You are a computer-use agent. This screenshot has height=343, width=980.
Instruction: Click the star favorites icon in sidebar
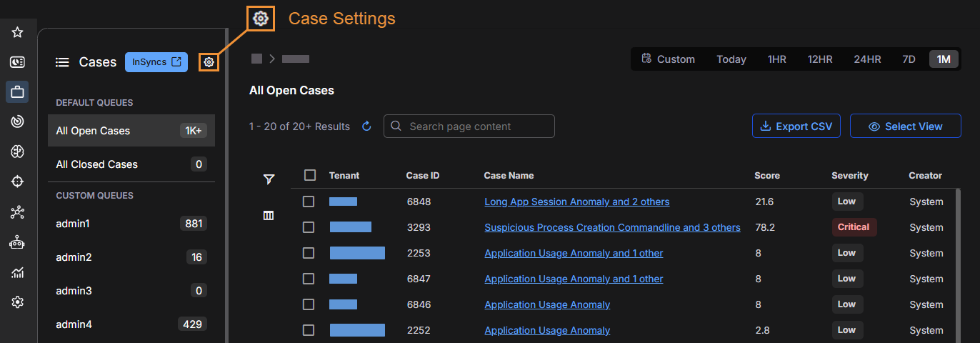pos(18,32)
